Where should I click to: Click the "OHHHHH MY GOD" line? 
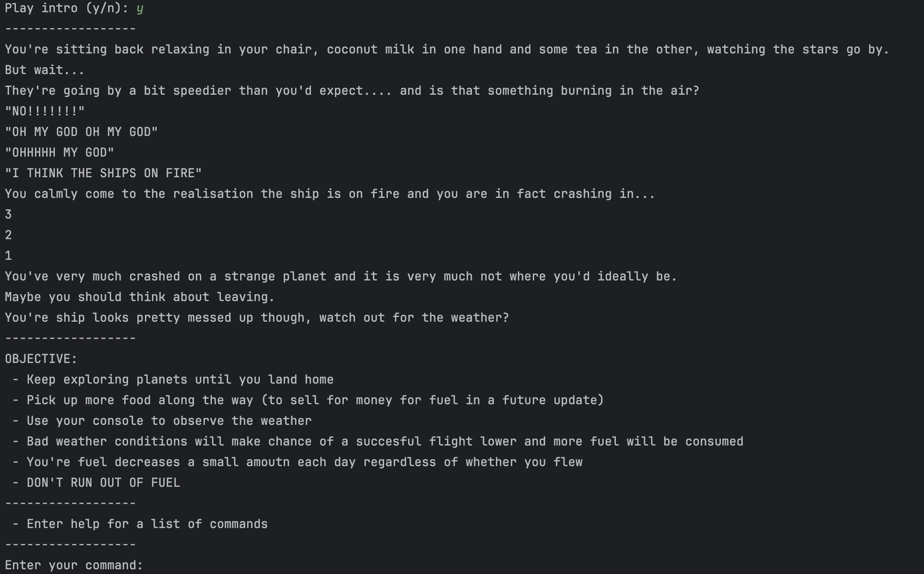(60, 152)
